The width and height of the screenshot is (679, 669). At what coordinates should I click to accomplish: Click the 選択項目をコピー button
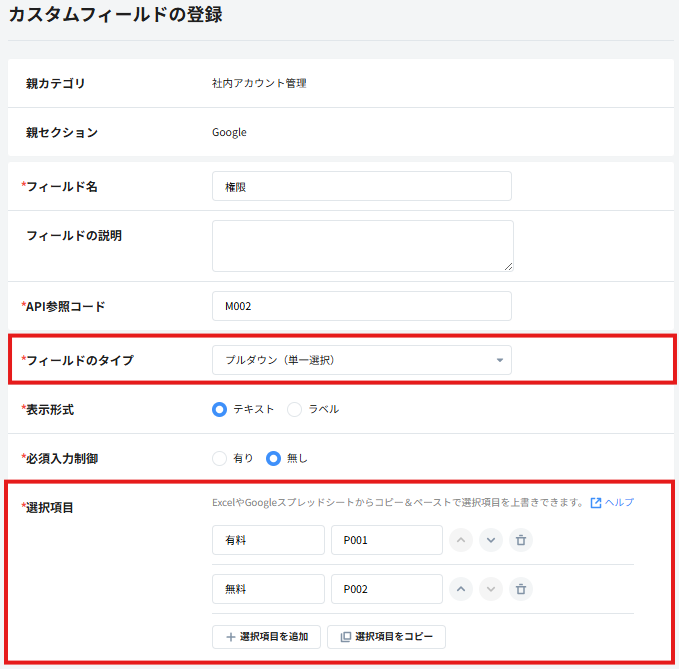(386, 637)
